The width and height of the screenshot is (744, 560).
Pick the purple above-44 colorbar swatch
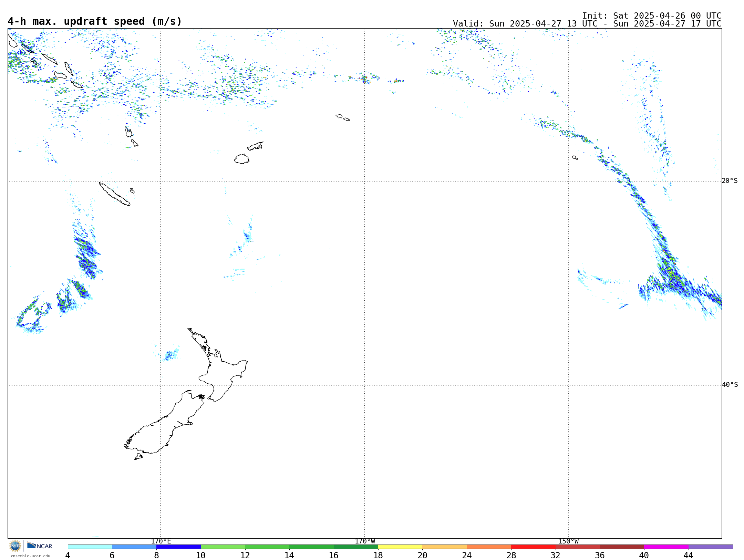(711, 547)
